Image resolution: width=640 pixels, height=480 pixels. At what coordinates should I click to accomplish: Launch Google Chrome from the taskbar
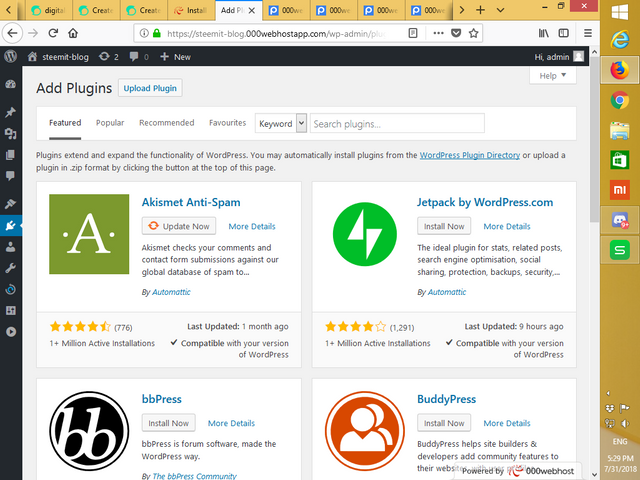[619, 100]
